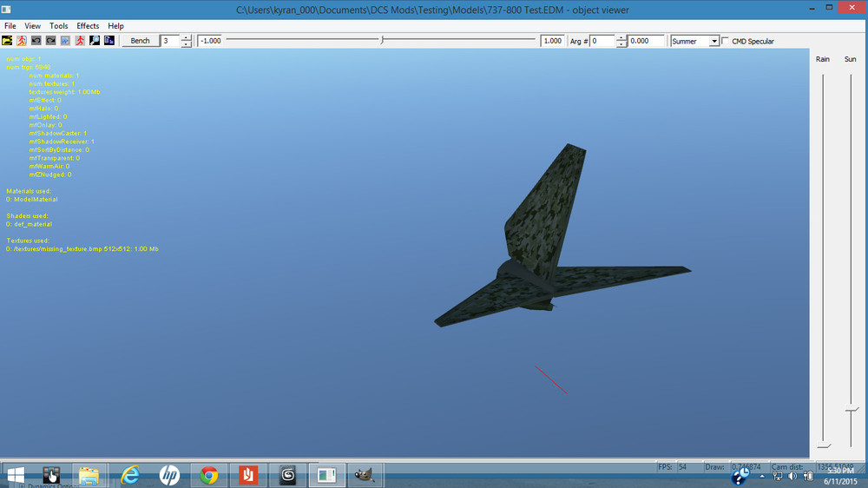Viewport: 868px width, 488px height.
Task: Decrement the Arg # spinner down arrow
Action: pyautogui.click(x=621, y=44)
